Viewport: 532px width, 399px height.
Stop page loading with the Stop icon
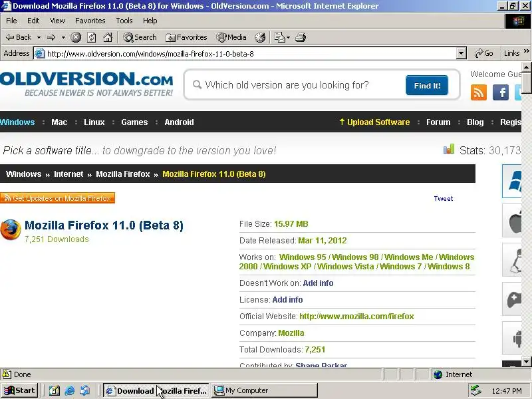click(76, 37)
